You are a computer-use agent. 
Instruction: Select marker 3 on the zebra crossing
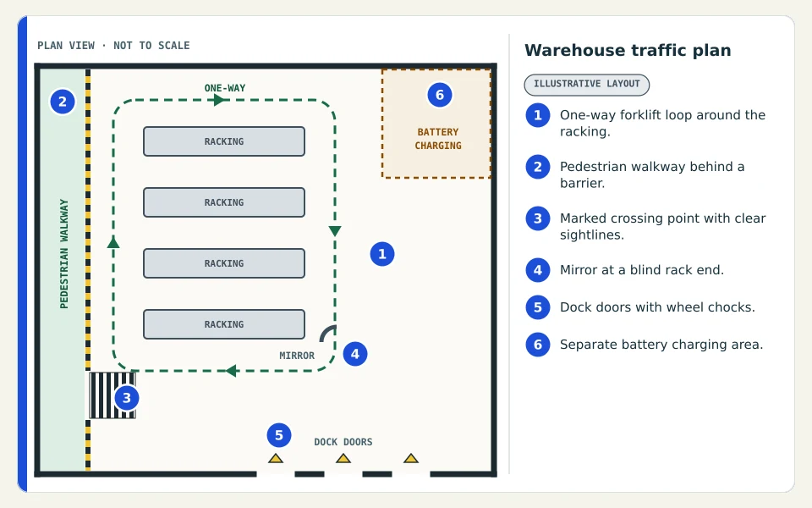click(x=126, y=398)
